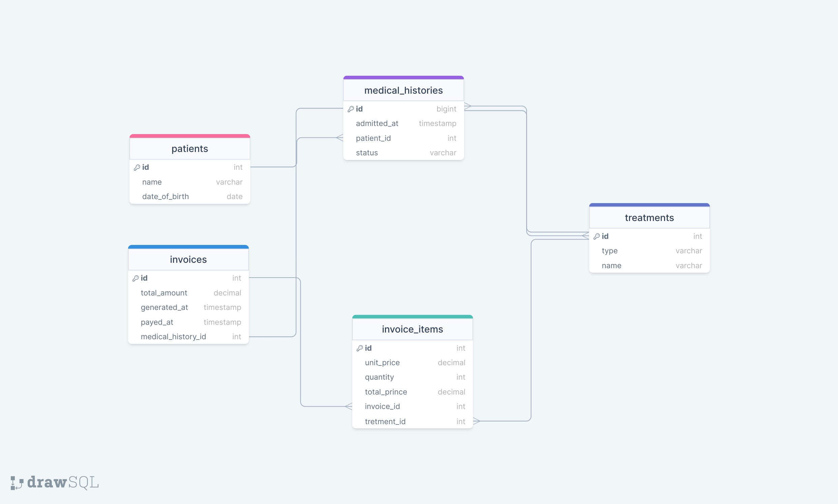This screenshot has height=504, width=838.
Task: Select the treatments table header
Action: click(x=649, y=218)
